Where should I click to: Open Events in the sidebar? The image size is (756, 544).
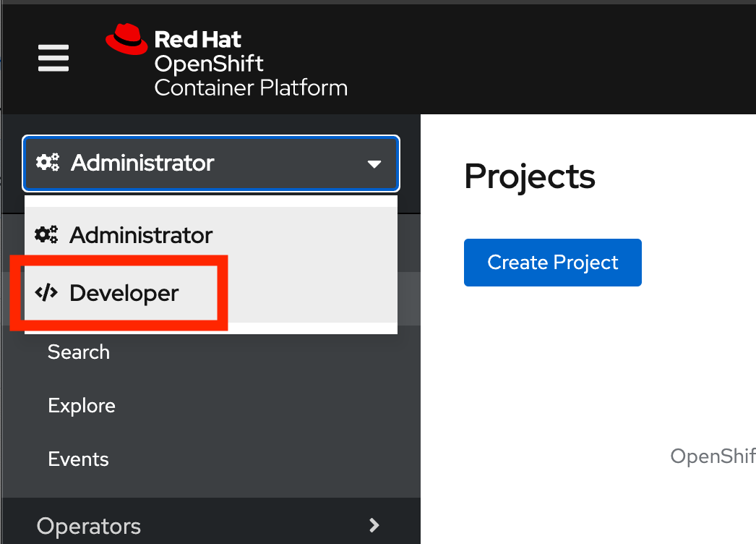coord(78,459)
